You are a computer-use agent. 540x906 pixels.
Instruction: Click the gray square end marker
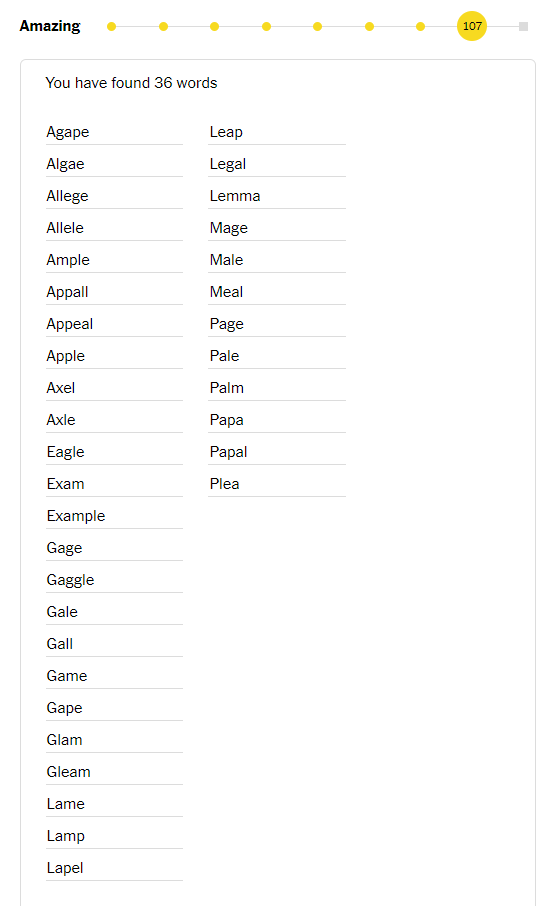(523, 27)
